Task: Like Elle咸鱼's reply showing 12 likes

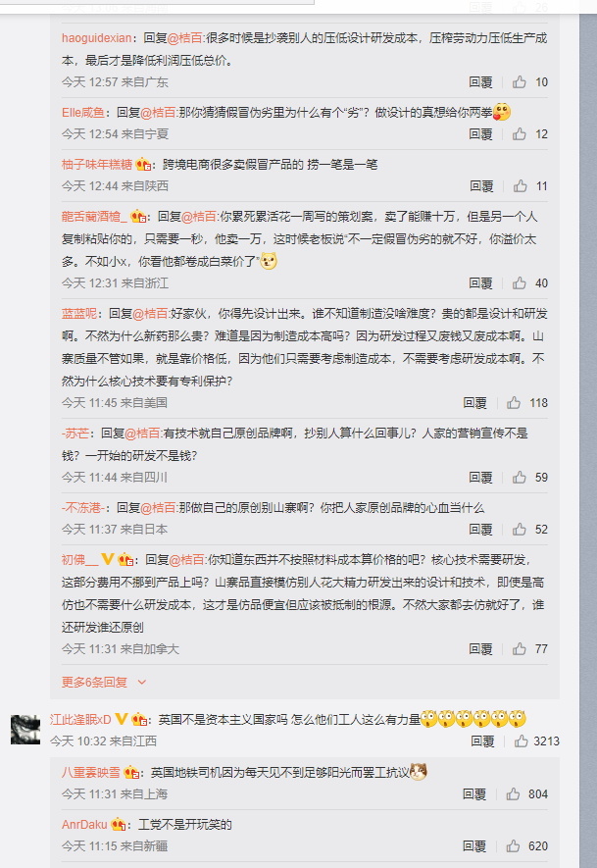Action: tap(519, 134)
